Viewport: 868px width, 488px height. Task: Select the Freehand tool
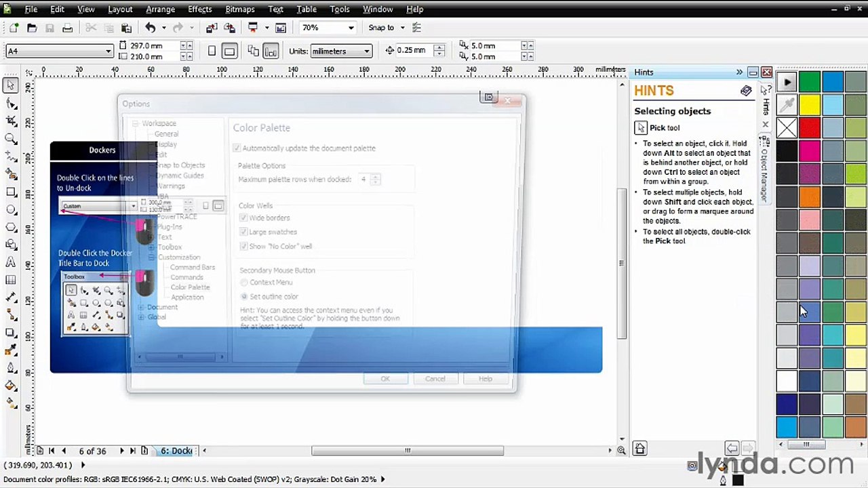[x=11, y=156]
